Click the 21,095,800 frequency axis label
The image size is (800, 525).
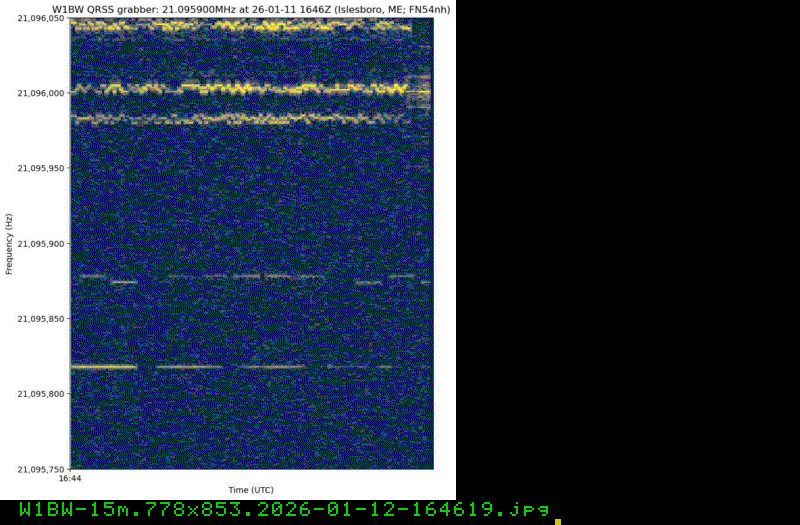pyautogui.click(x=41, y=394)
